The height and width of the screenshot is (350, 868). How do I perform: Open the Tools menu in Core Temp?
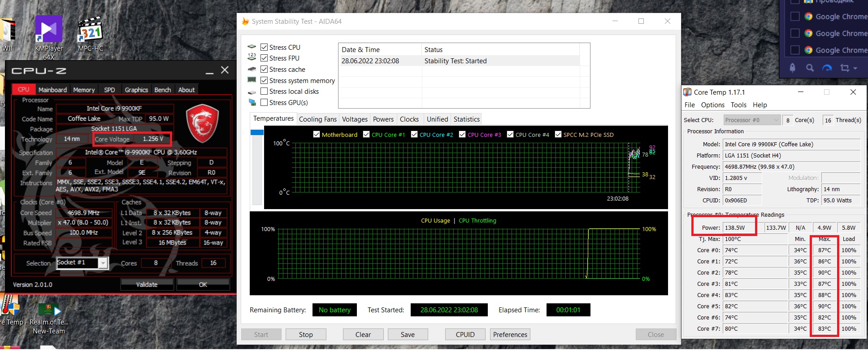738,105
